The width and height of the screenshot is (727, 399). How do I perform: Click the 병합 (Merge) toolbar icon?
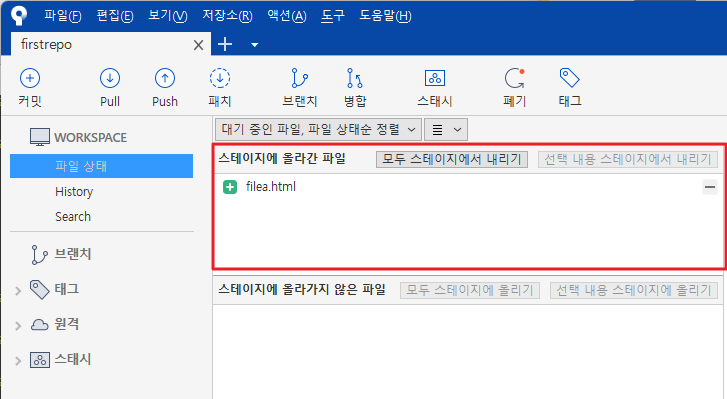[355, 78]
